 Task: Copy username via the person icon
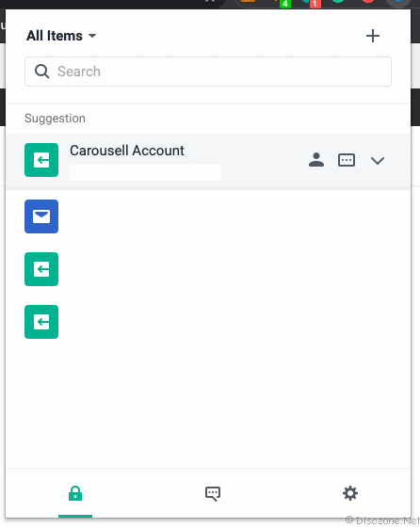316,160
